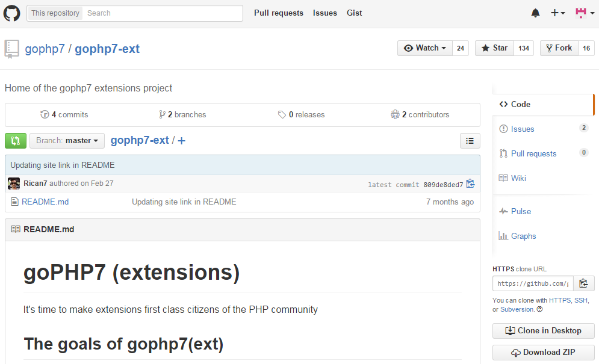Expand the Branch: master selector
Image resolution: width=599 pixels, height=364 pixels.
[x=67, y=141]
